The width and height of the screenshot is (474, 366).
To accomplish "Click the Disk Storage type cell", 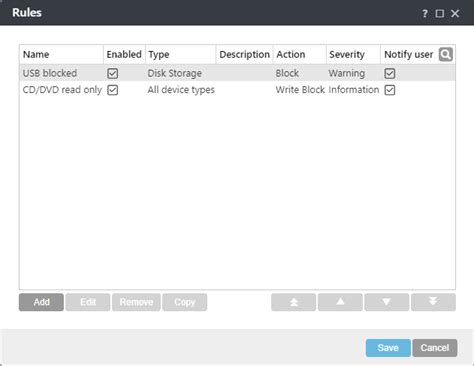I will (175, 73).
